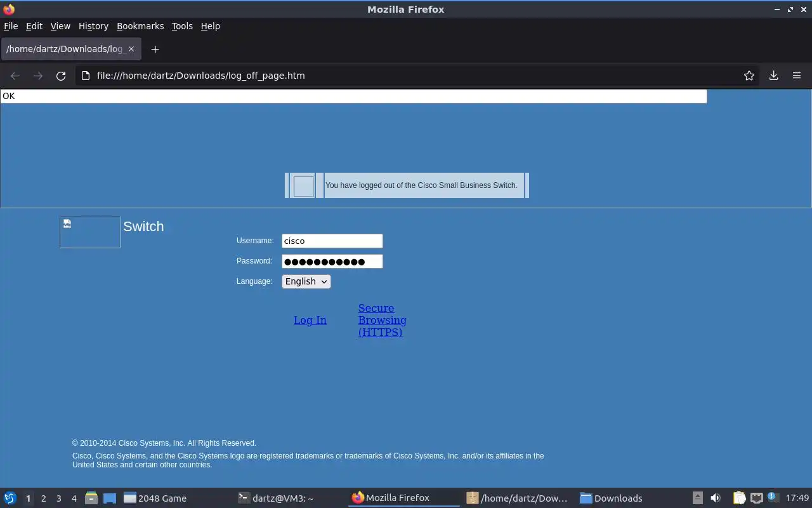Switch to workspace 3 in taskbar
Image resolution: width=812 pixels, height=508 pixels.
tap(58, 498)
